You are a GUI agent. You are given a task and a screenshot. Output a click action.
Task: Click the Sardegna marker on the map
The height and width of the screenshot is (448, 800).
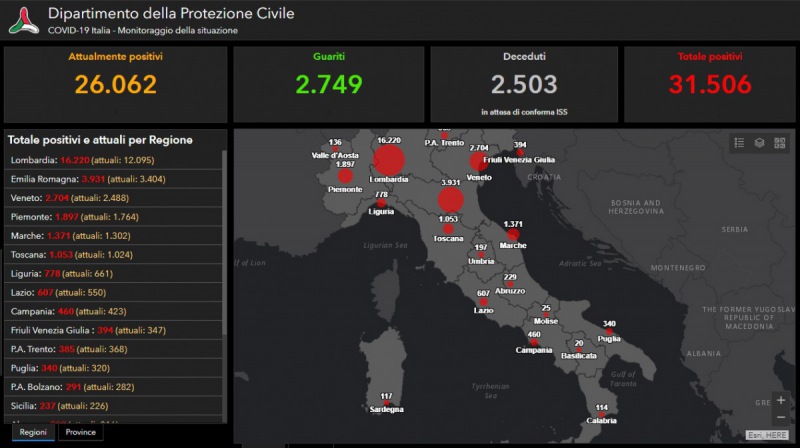(x=386, y=403)
